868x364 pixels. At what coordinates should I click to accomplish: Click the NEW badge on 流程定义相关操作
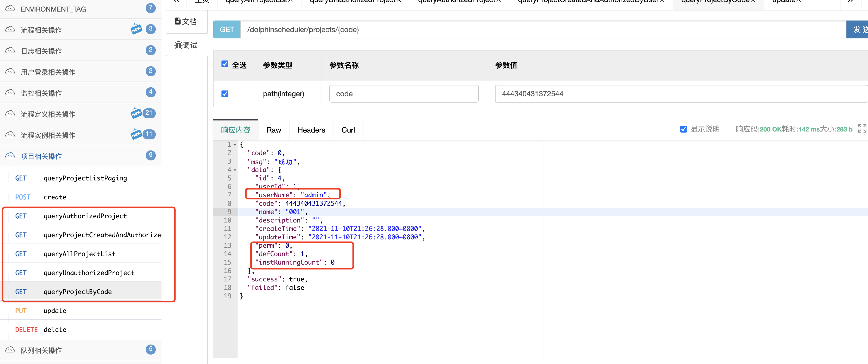click(x=136, y=113)
